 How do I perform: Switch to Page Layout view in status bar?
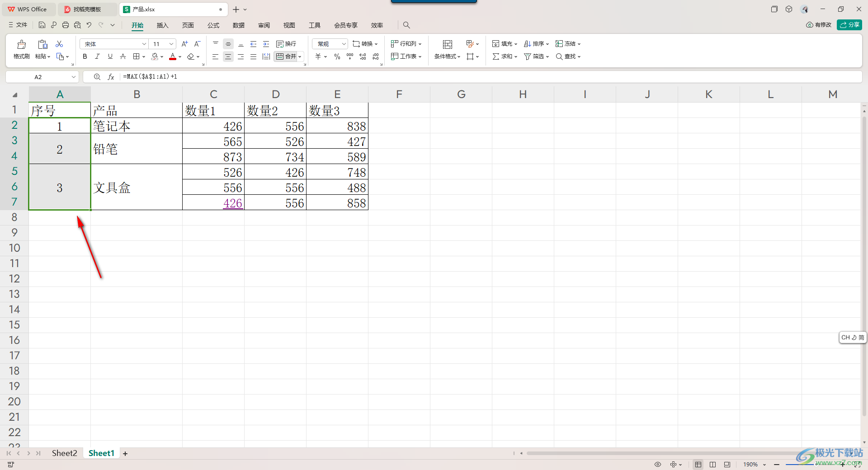713,464
